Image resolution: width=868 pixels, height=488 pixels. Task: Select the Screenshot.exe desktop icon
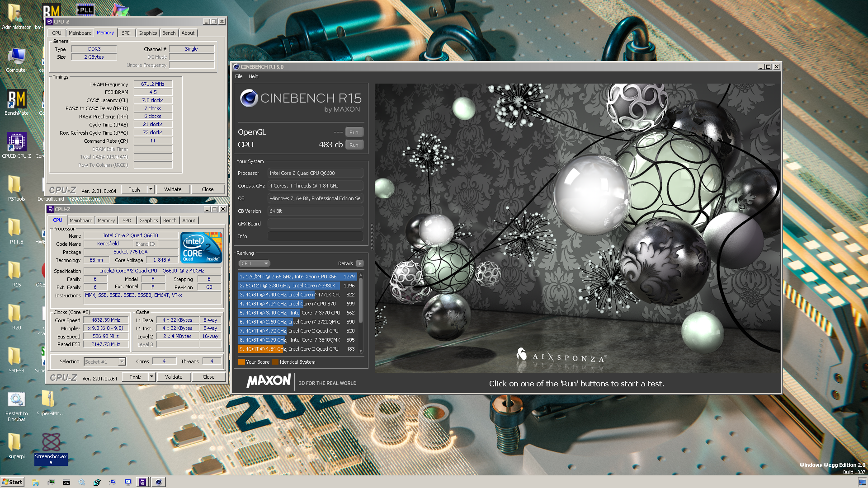[x=51, y=449]
